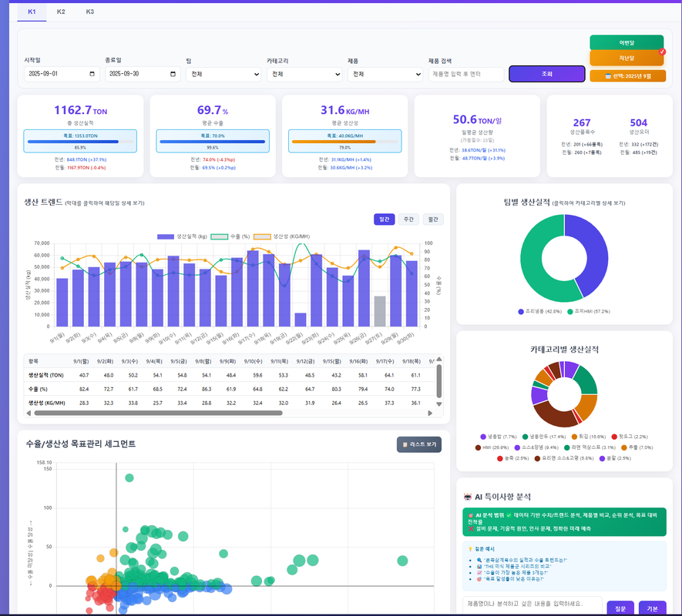This screenshot has width=682, height=616.
Task: Toggle the 튀김 category legend entry
Action: (x=589, y=437)
